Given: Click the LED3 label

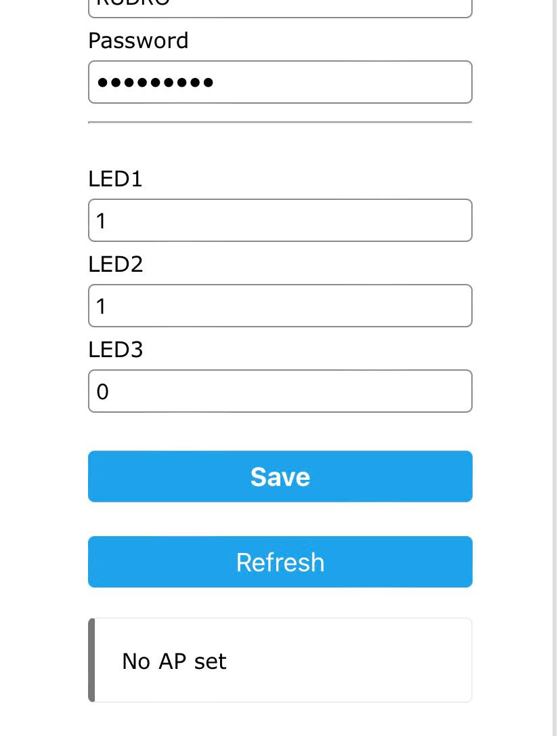Looking at the screenshot, I should coord(116,350).
